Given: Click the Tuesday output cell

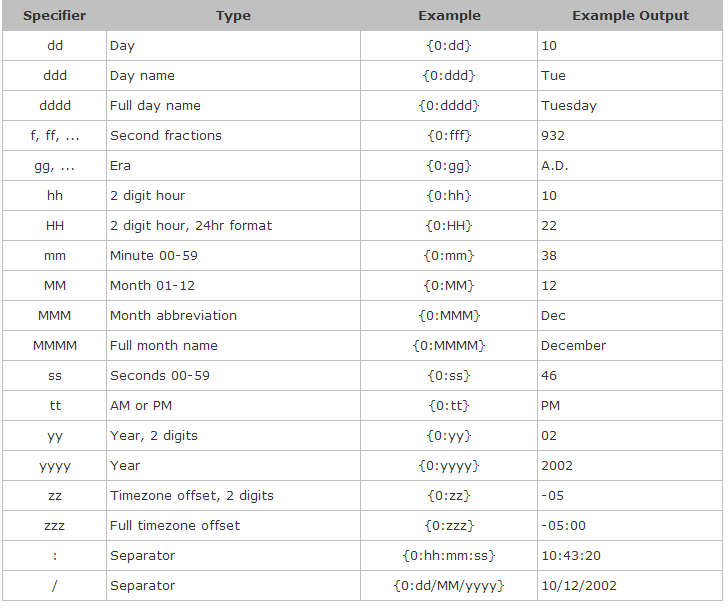Looking at the screenshot, I should click(x=630, y=106).
